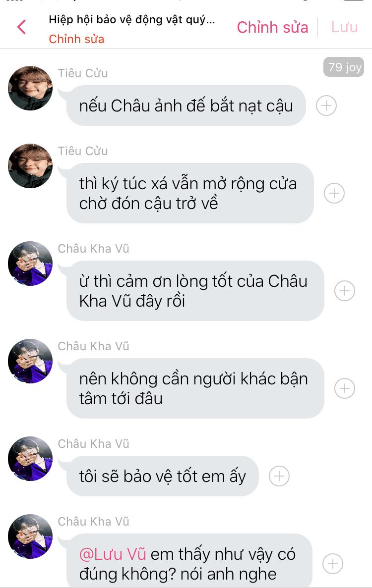Click plus icon beside '@Lưu Vũ' message

click(x=333, y=564)
